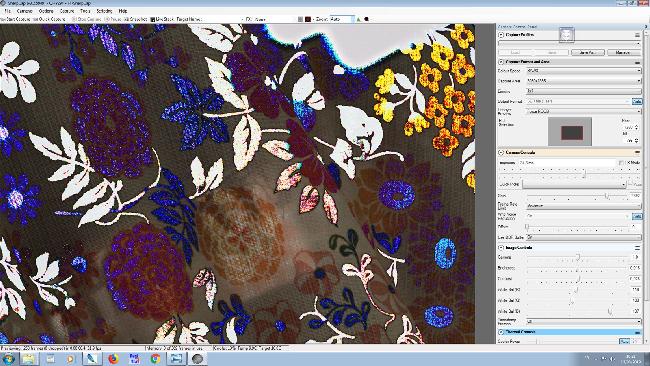Viewport: 650px width, 366px height.
Task: Click the Load button in Capture Profiles
Action: coord(515,53)
